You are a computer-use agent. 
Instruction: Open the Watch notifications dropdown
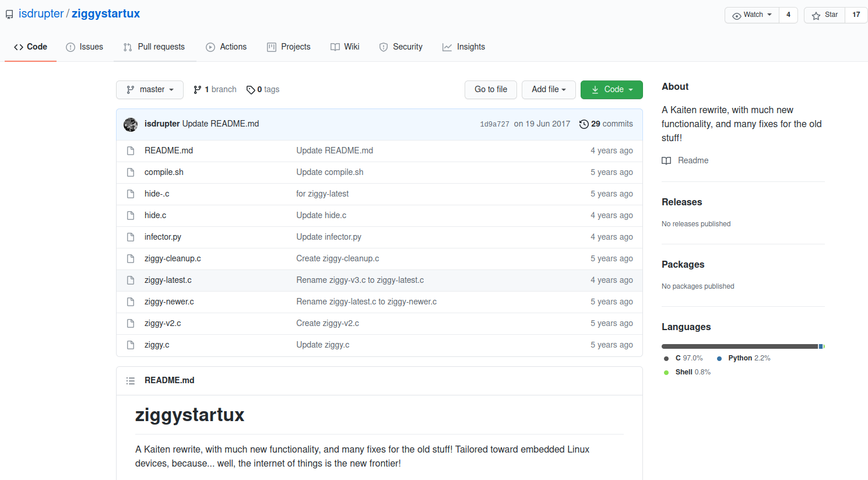(x=752, y=15)
